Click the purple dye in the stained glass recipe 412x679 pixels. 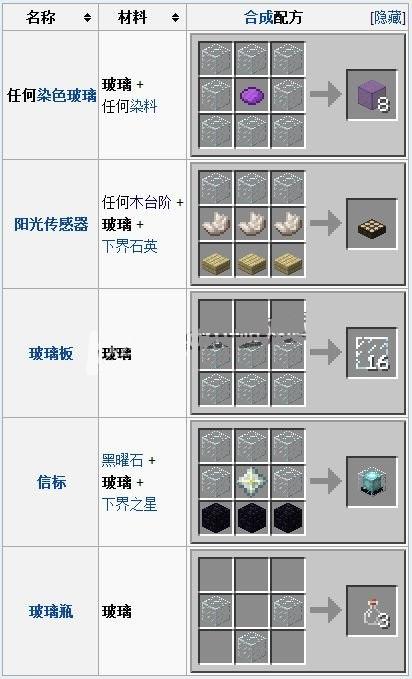[x=252, y=94]
